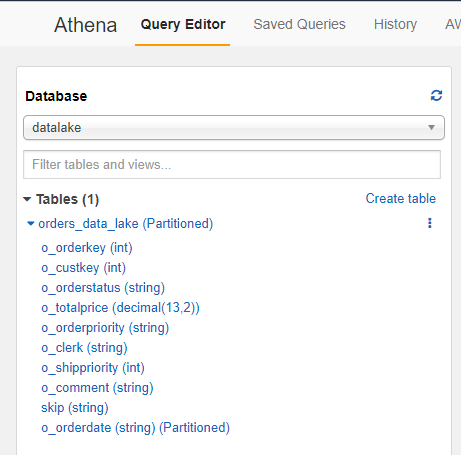Select the o_orderstatus (string) column
This screenshot has width=461, height=455.
click(x=103, y=288)
